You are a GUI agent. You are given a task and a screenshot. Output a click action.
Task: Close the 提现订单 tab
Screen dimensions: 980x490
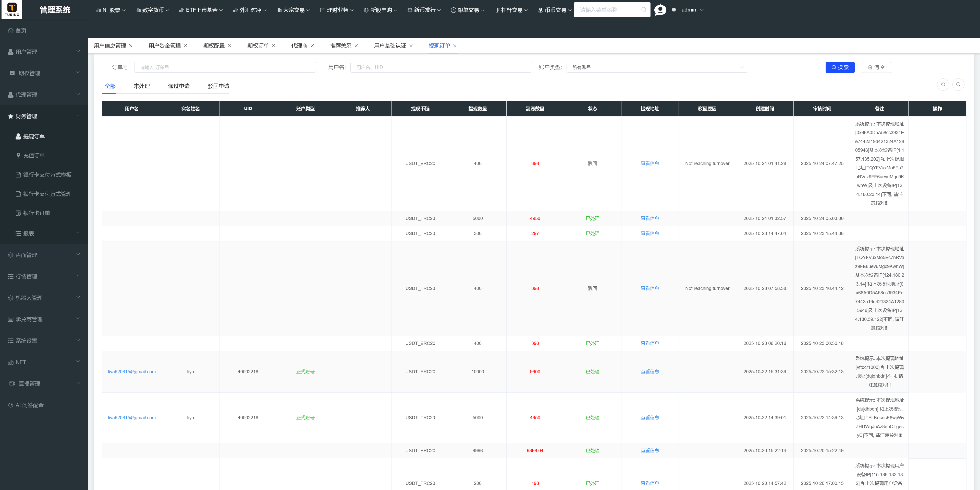click(x=455, y=46)
